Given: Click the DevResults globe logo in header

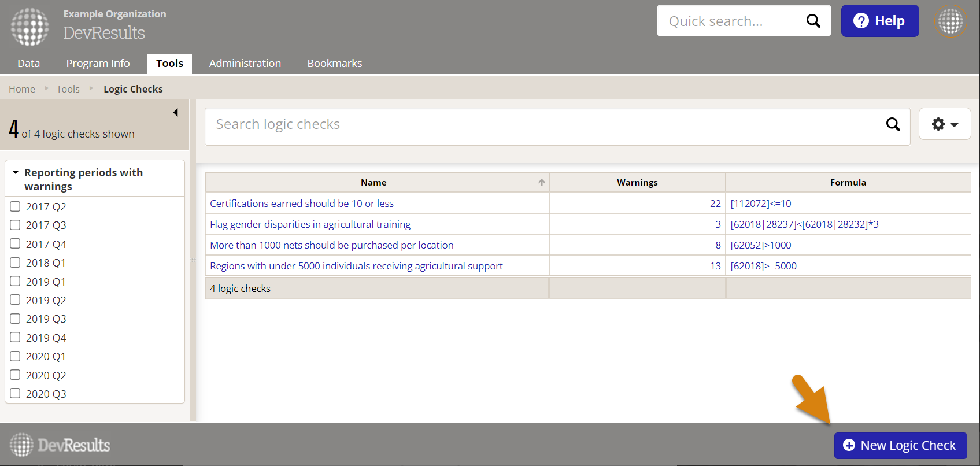Looking at the screenshot, I should (29, 27).
